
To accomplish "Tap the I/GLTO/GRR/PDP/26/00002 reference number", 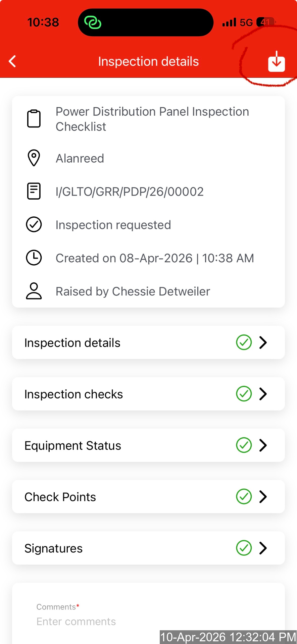I will [130, 192].
